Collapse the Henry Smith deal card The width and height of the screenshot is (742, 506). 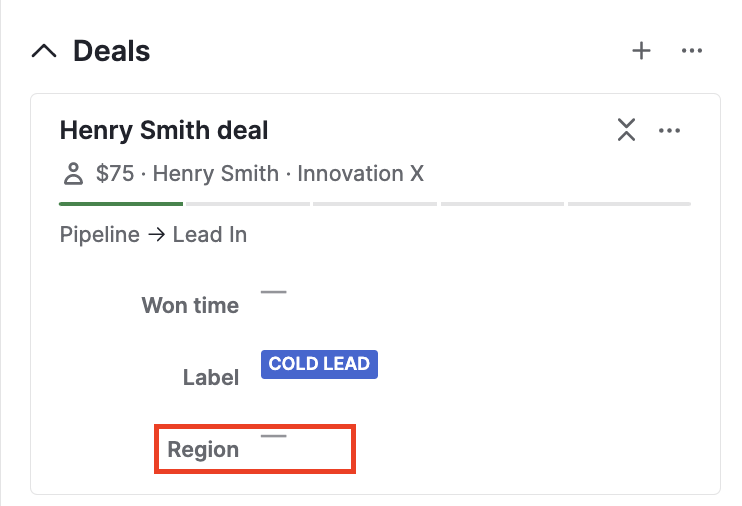(x=626, y=130)
